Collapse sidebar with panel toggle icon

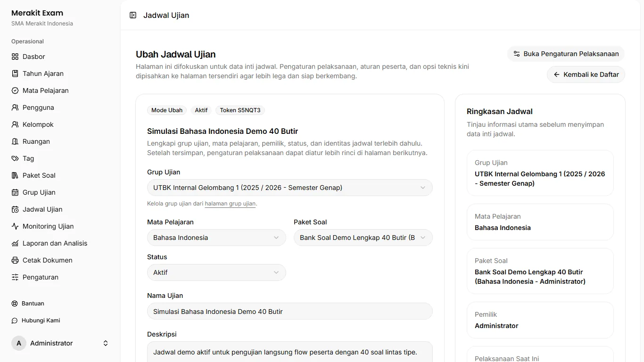133,15
